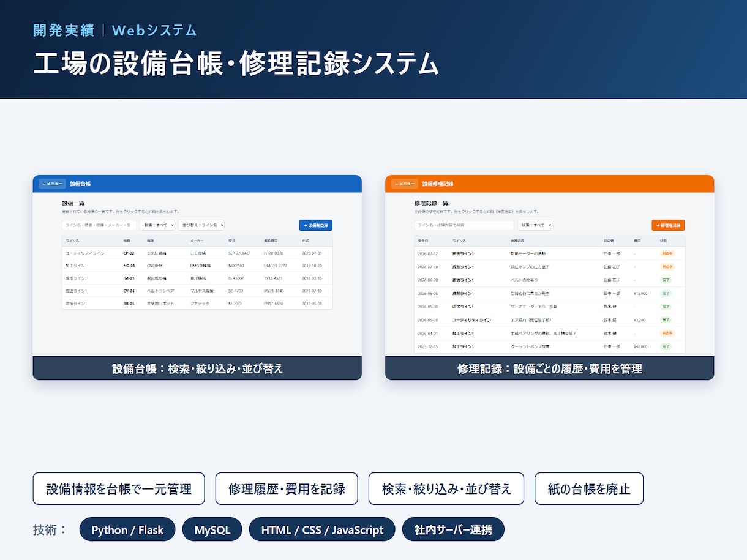
Task: Click the 発生日 column header in the repair table
Action: [x=422, y=241]
